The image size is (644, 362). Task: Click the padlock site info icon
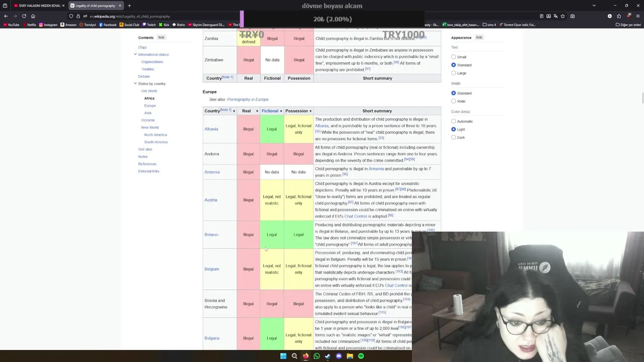tap(78, 16)
